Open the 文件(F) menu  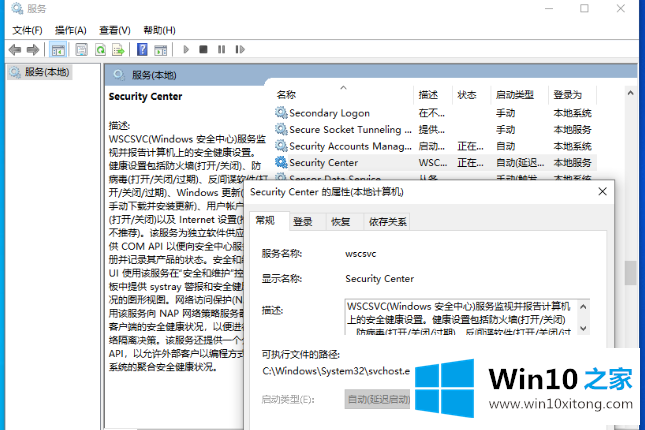pos(27,30)
